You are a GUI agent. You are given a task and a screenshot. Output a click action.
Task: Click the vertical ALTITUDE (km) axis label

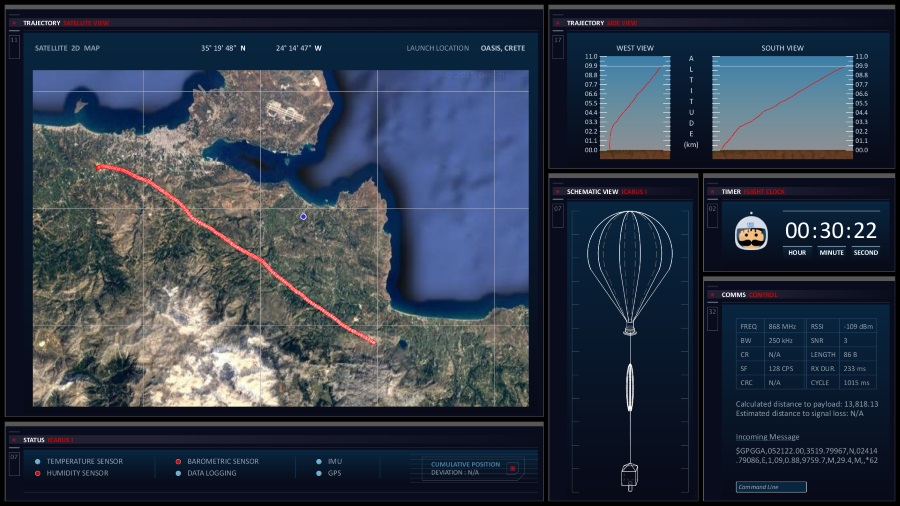(x=691, y=102)
